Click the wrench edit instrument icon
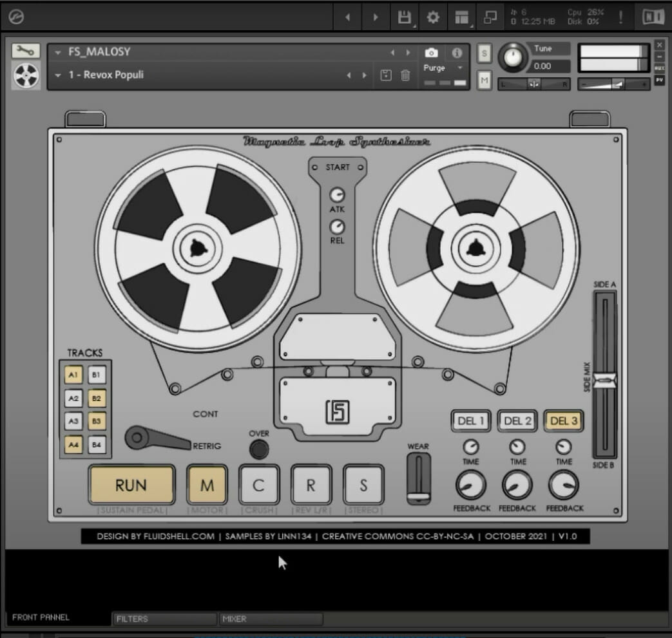 (26, 51)
